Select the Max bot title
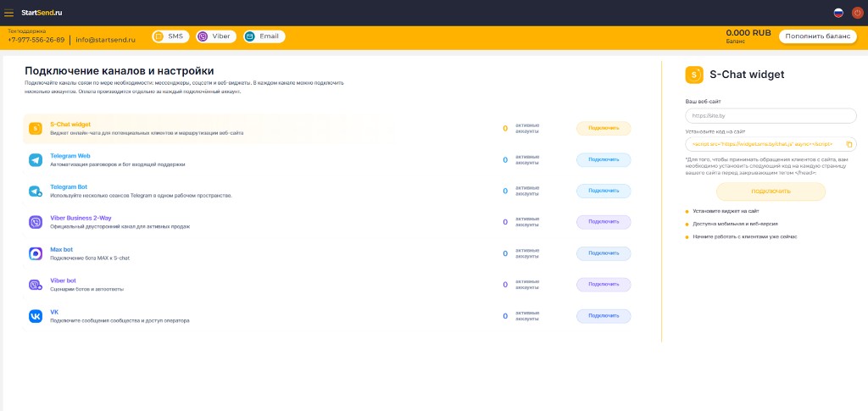The image size is (868, 411). 61,249
